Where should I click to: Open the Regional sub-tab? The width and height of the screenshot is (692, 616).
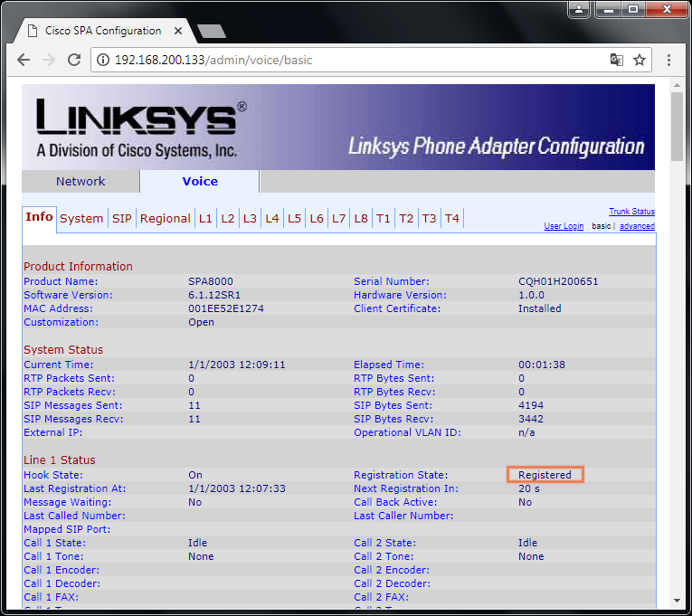coord(165,218)
